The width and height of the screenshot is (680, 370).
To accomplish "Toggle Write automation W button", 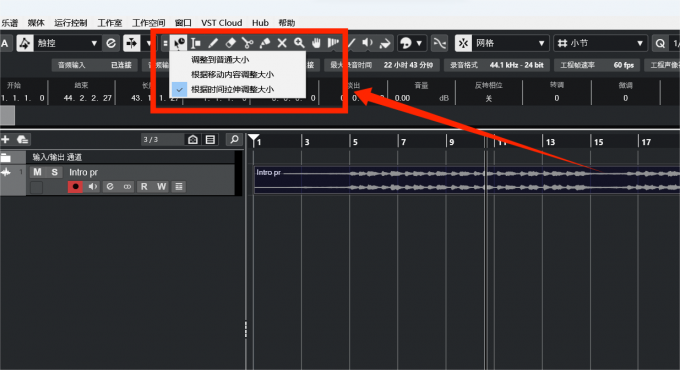I will pos(161,187).
